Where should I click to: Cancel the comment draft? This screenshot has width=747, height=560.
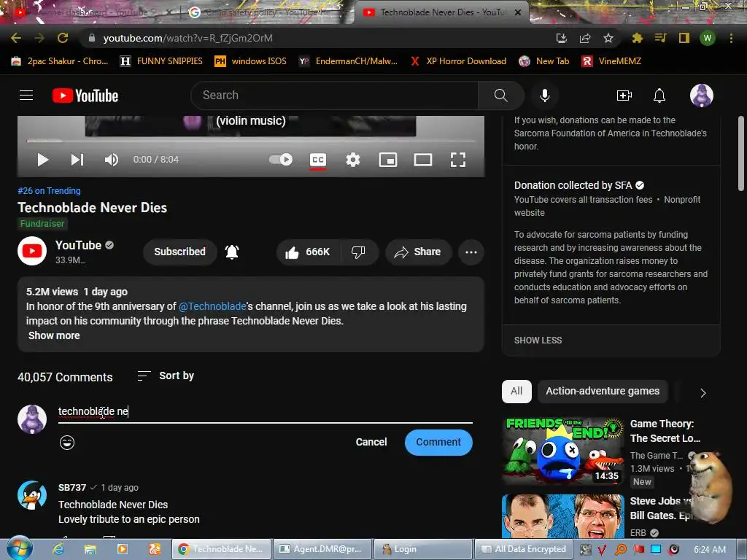coord(371,442)
